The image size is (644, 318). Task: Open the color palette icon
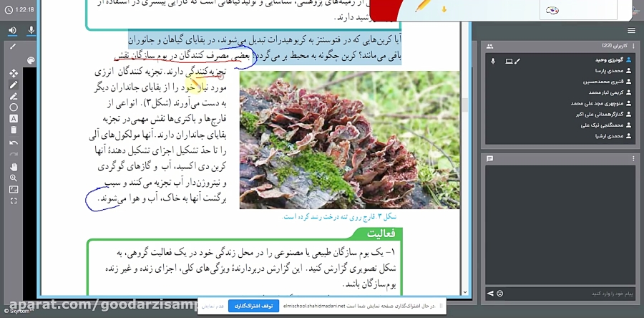click(x=31, y=61)
